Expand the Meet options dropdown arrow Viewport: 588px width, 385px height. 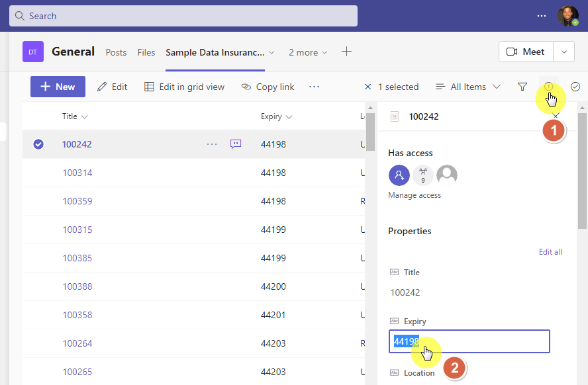click(x=564, y=52)
